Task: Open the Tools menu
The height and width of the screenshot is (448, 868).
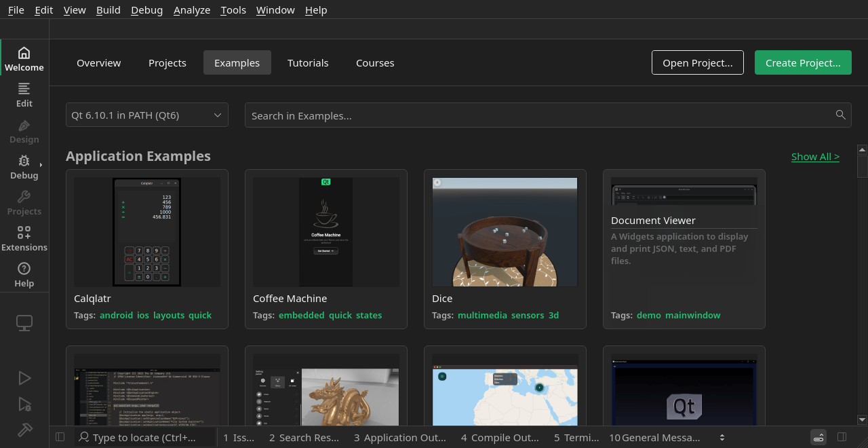Action: tap(233, 10)
